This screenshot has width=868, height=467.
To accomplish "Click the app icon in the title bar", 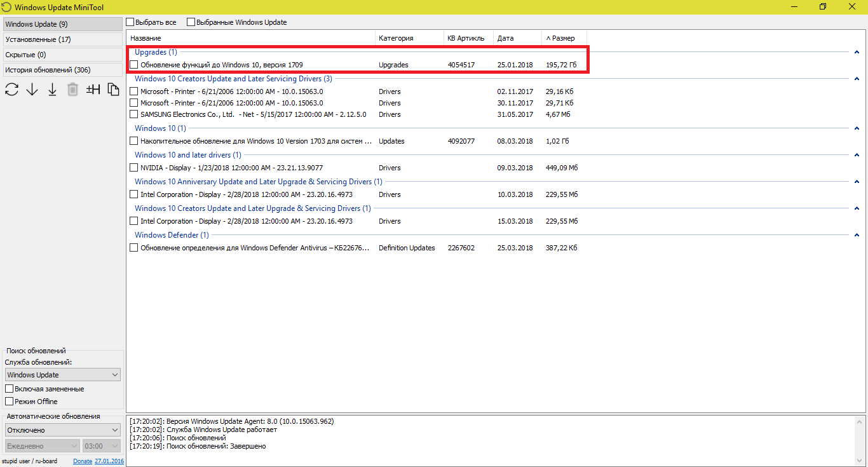I will (6, 7).
